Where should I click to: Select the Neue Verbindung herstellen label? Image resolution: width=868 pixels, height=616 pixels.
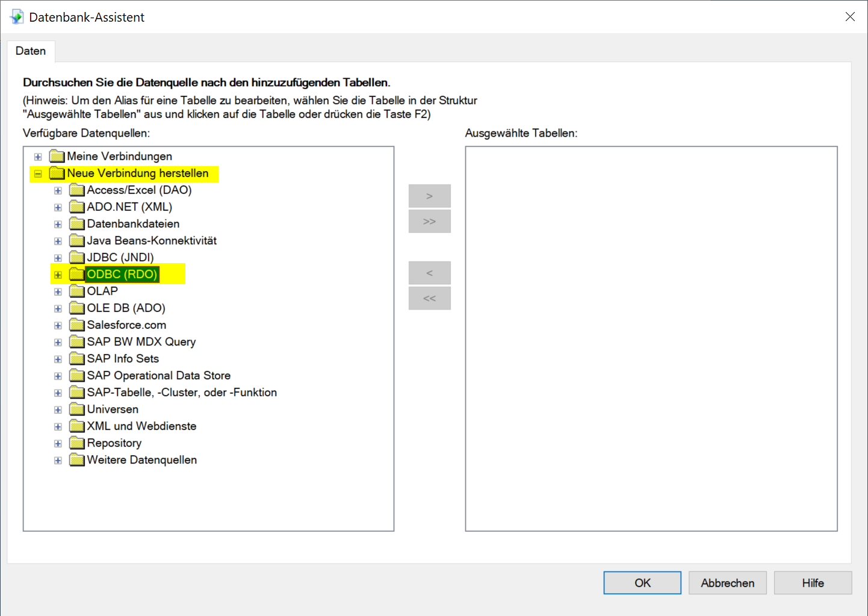[x=138, y=173]
